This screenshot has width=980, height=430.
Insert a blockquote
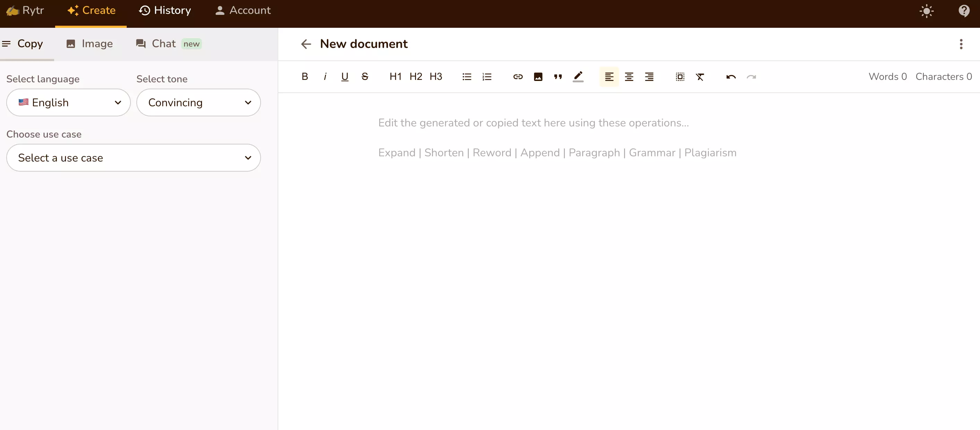coord(558,76)
